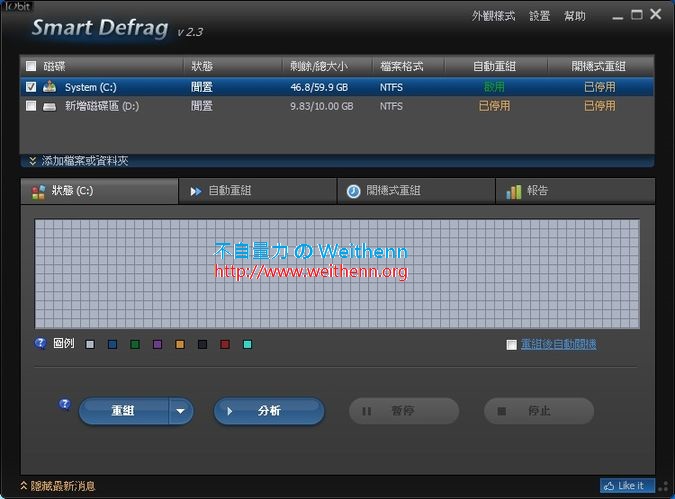675x499 pixels.
Task: Open help icon beside 重組 button
Action: [x=65, y=404]
